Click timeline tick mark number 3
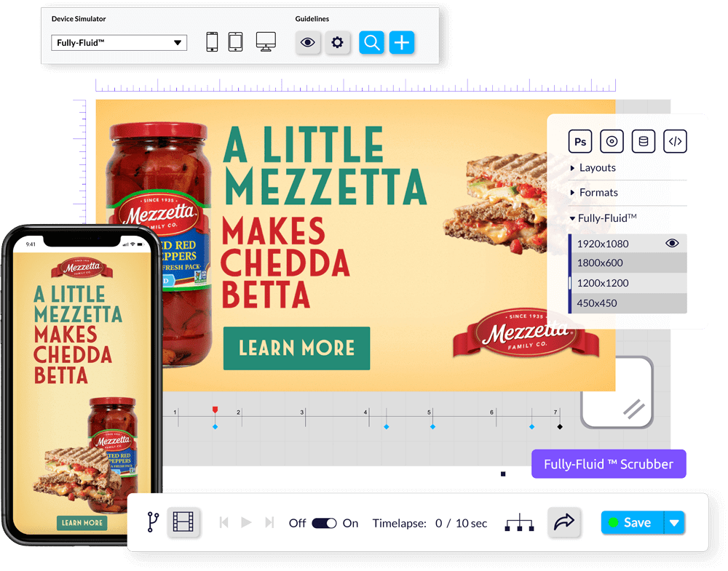728x571 pixels. coord(305,416)
